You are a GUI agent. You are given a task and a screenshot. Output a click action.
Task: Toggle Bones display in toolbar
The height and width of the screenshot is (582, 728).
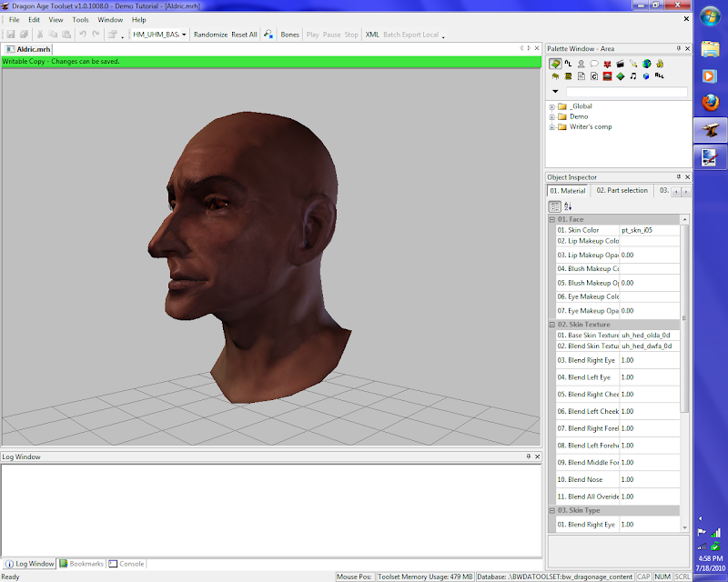[289, 35]
